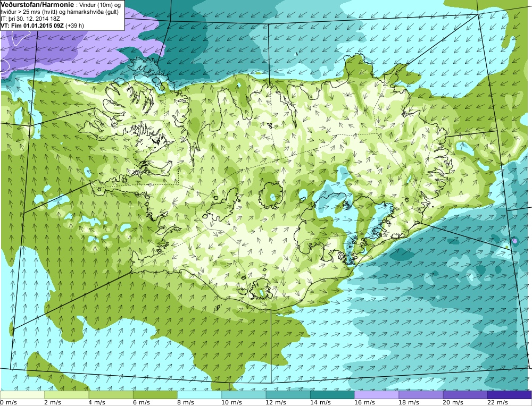Click the Veðurstofan/Harmonie title text
The image size is (532, 406).
pos(37,4)
